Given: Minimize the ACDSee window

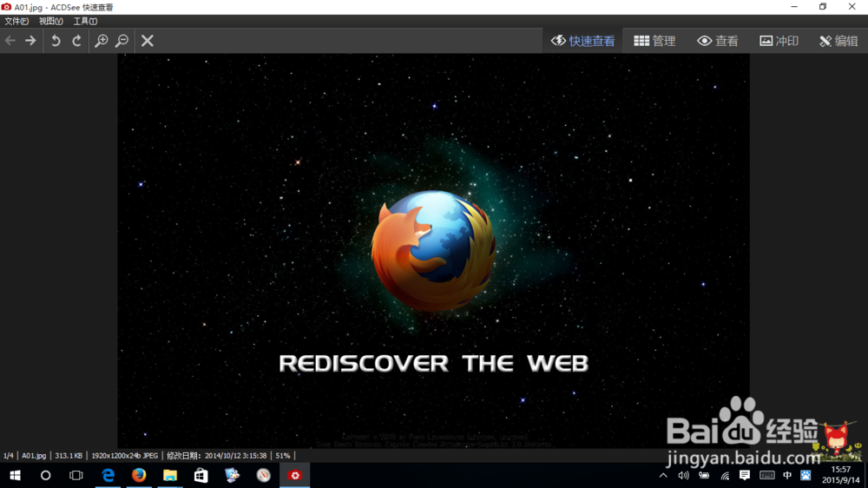Looking at the screenshot, I should 794,7.
